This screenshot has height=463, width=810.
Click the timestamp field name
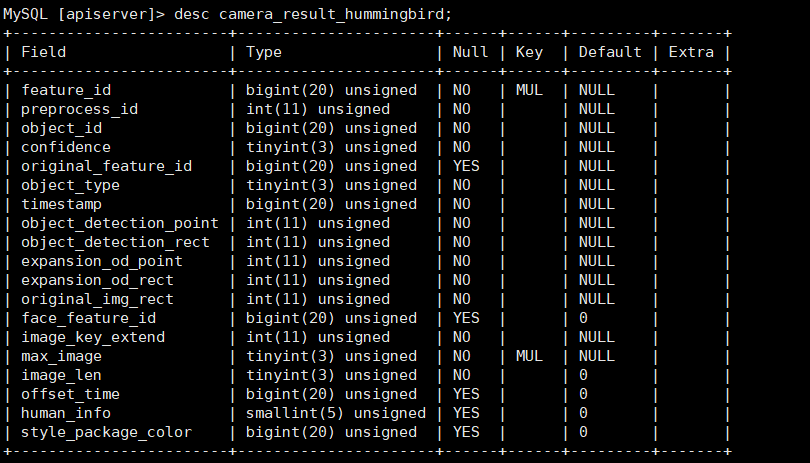(58, 204)
